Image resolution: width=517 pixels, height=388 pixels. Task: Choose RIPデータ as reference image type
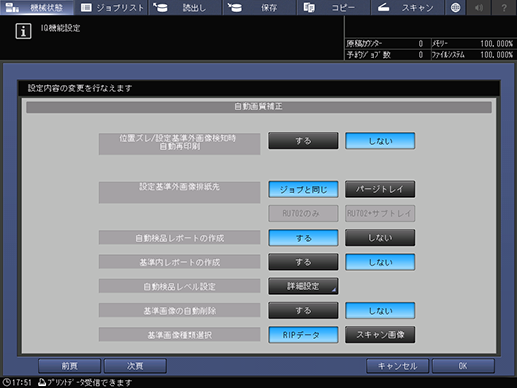303,335
